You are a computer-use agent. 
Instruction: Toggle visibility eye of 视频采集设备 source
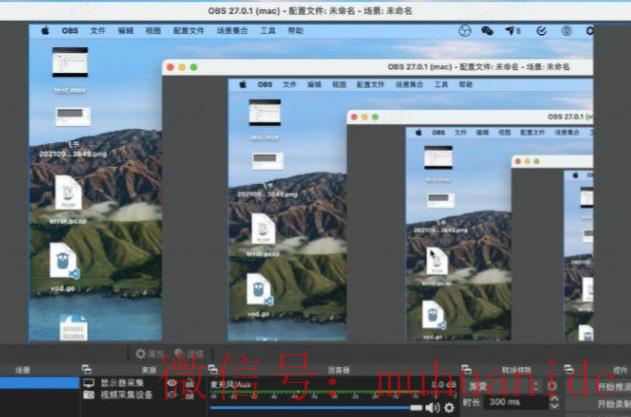pos(172,394)
